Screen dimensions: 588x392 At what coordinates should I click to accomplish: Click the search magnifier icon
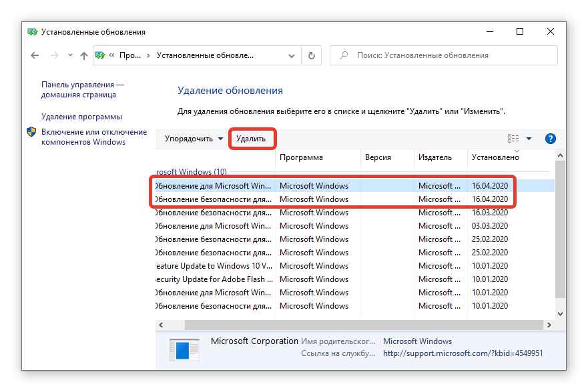[x=344, y=56]
